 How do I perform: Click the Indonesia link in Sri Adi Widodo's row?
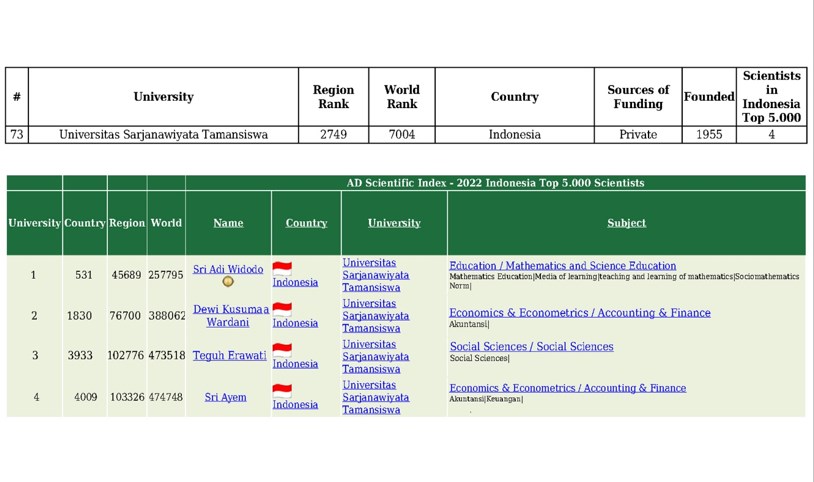pos(295,283)
